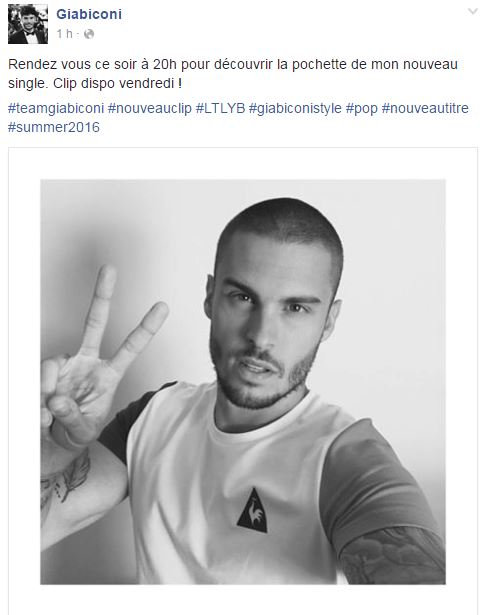Open the #nouveauclip hashtag
481x615 pixels.
[x=149, y=108]
